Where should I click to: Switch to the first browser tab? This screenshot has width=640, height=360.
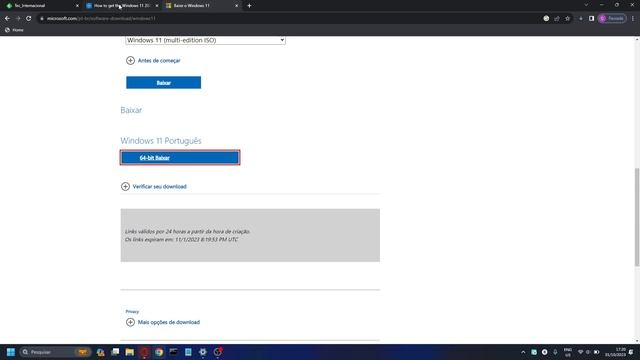41,6
